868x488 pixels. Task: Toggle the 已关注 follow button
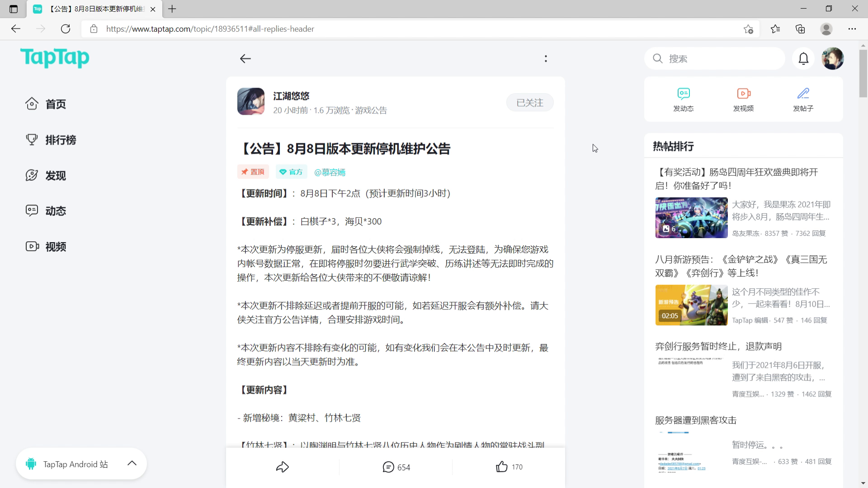pos(529,103)
